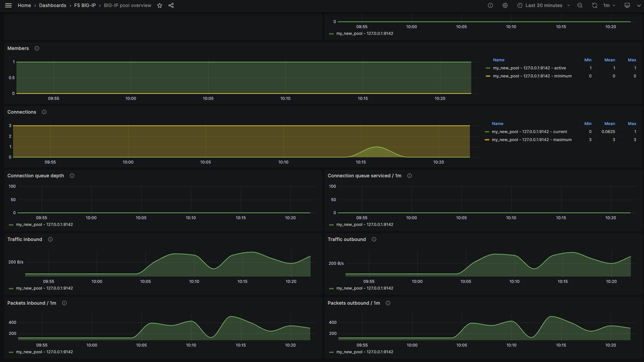The height and width of the screenshot is (362, 644).
Task: Toggle the minimum members legend series
Action: 532,76
